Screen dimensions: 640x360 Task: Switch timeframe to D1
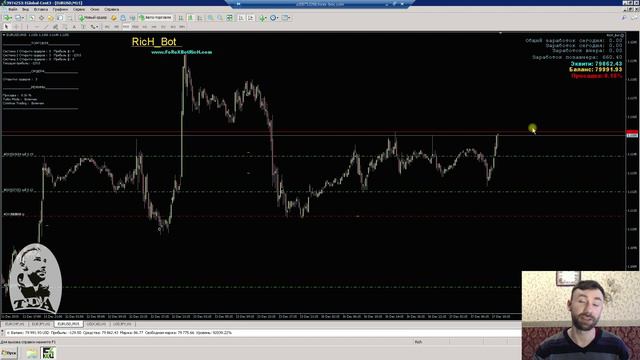point(163,27)
